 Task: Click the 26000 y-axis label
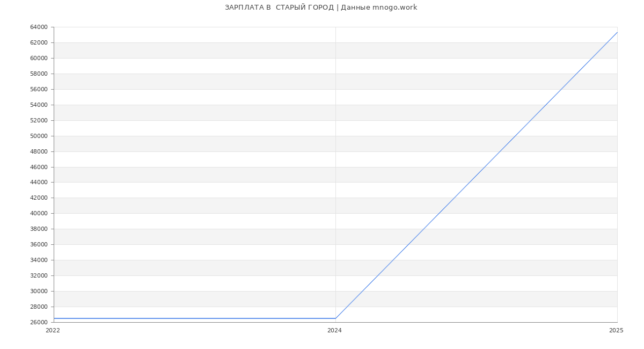click(39, 322)
